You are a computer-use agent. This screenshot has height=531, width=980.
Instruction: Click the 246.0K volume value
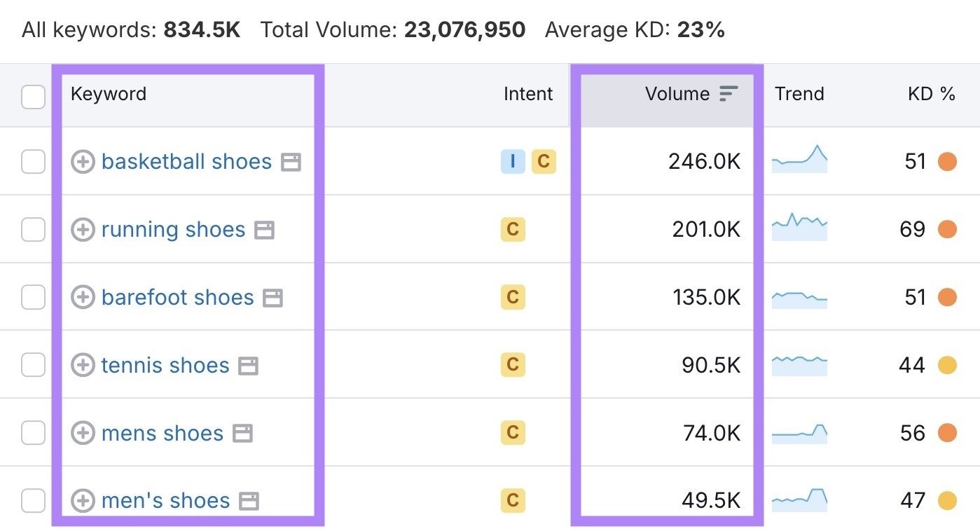point(704,162)
